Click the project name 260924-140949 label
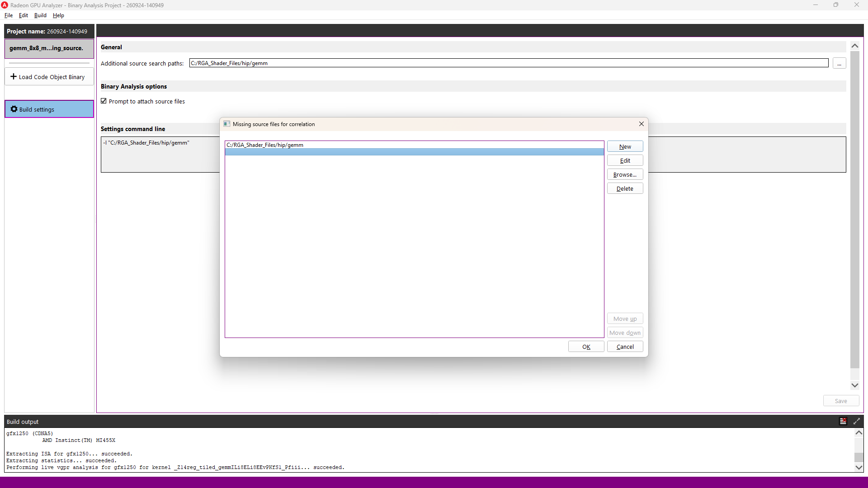 coord(67,31)
